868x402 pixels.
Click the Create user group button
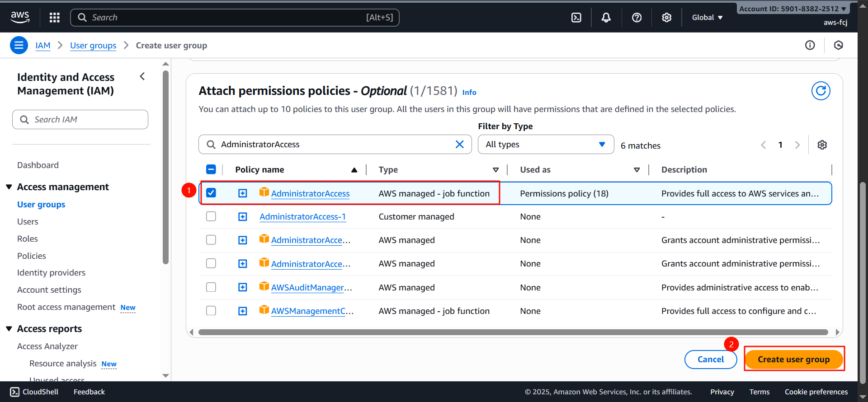pyautogui.click(x=794, y=360)
